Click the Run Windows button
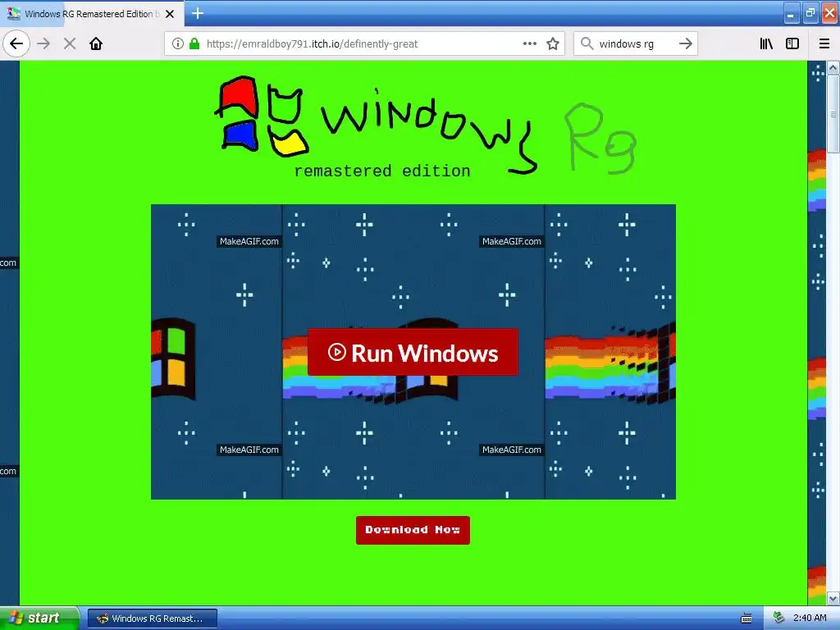 click(x=413, y=353)
